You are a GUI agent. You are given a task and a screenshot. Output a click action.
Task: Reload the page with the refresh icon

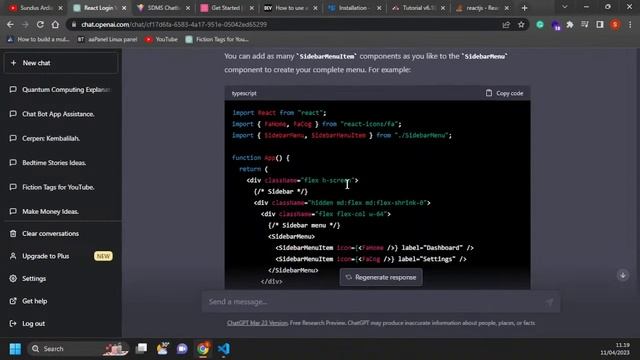tap(40, 24)
